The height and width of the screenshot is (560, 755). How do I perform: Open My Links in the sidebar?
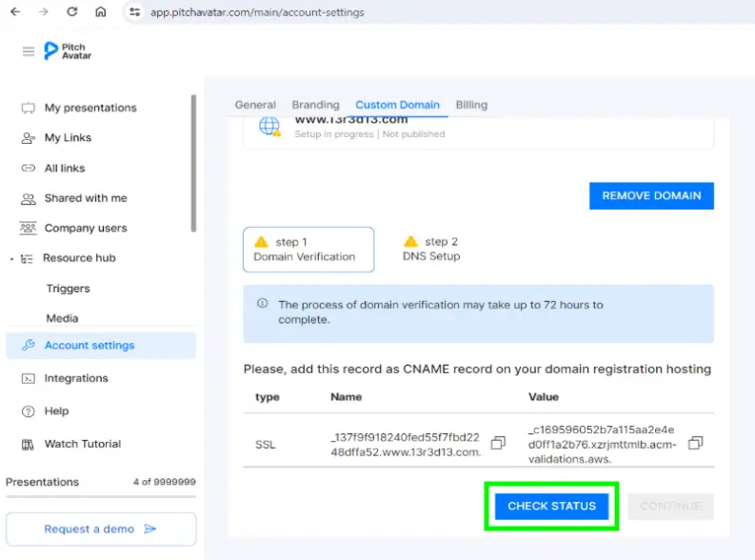[68, 138]
